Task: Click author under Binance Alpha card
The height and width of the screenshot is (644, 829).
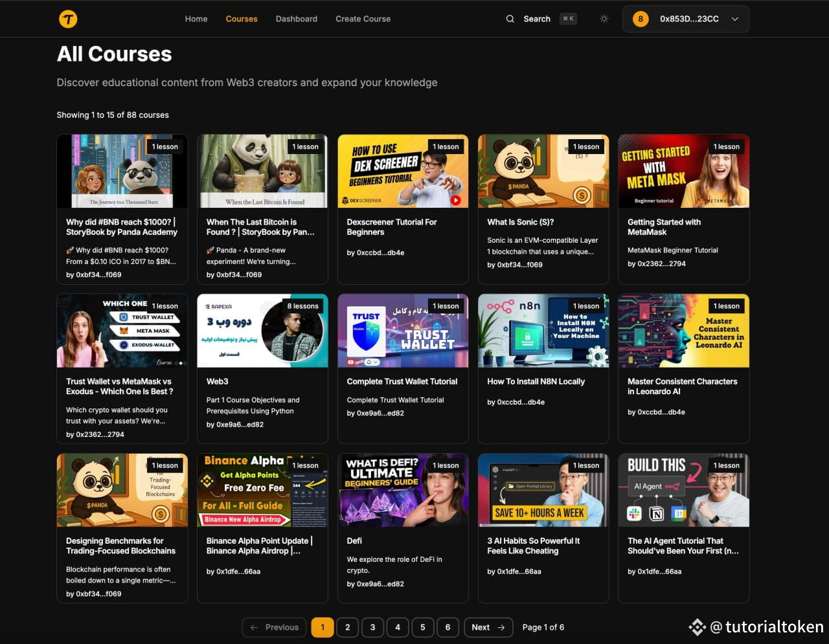Action: tap(233, 572)
